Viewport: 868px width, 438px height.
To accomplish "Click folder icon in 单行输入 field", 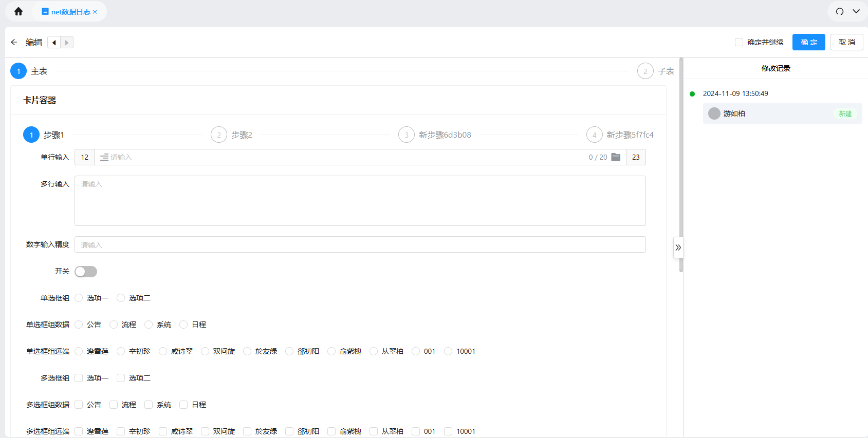I will [x=616, y=157].
